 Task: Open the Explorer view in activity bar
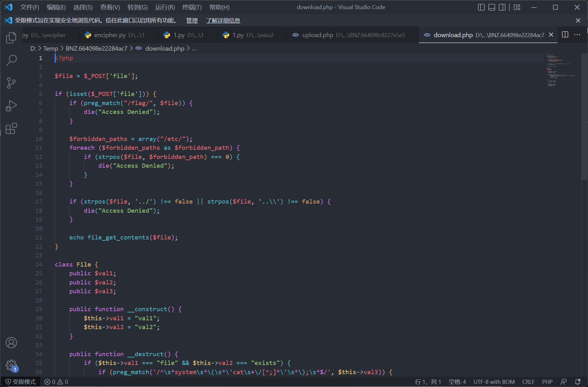[x=11, y=37]
